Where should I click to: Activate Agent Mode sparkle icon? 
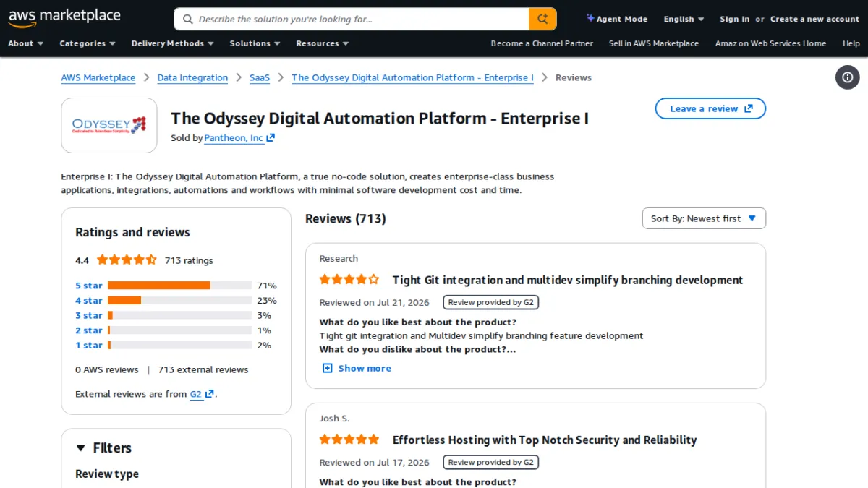point(590,18)
